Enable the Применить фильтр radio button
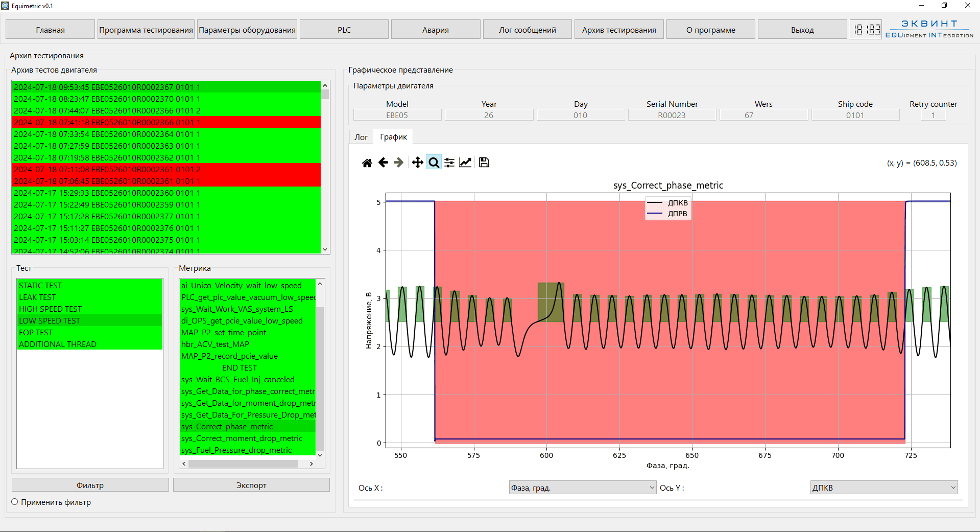Viewport: 980px width, 532px height. point(15,502)
